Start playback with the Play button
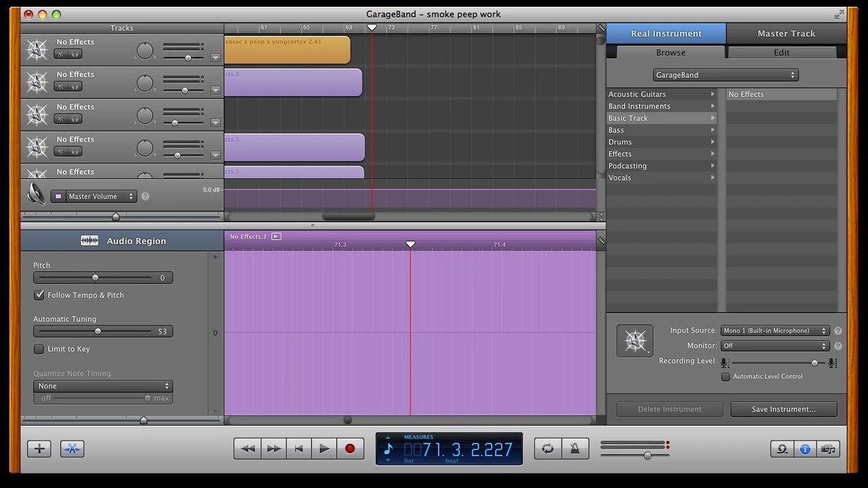868x488 pixels. (x=324, y=449)
